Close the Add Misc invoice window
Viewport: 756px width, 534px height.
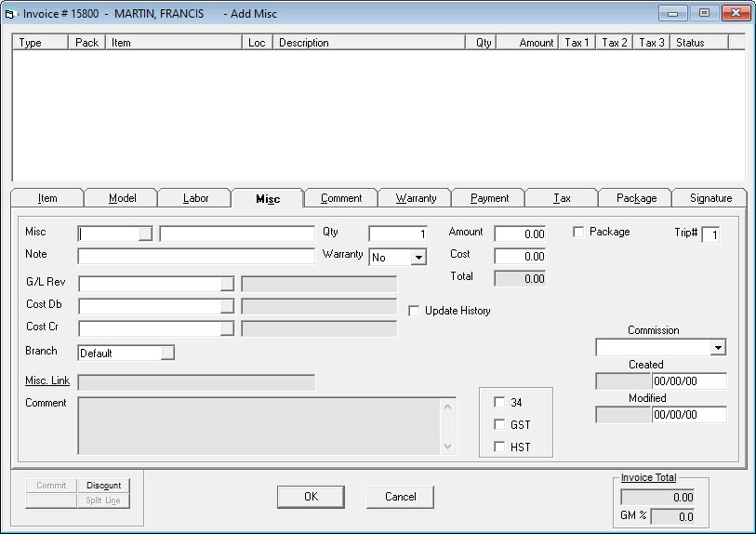pos(736,13)
